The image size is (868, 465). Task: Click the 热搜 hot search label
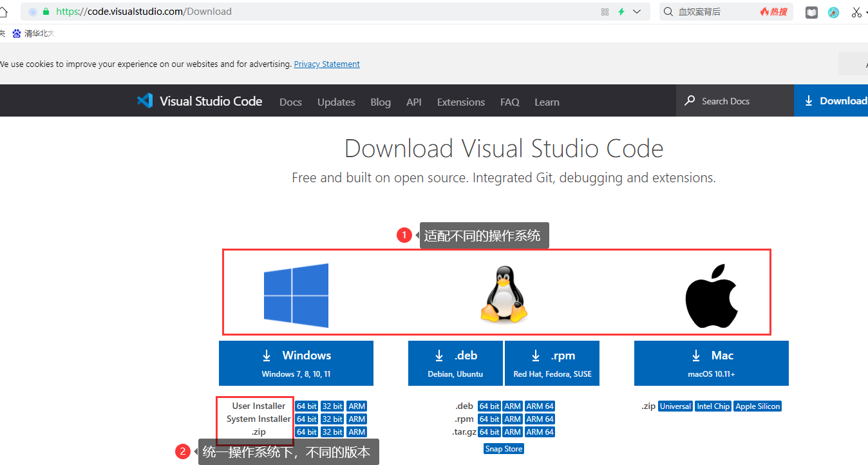(x=778, y=12)
